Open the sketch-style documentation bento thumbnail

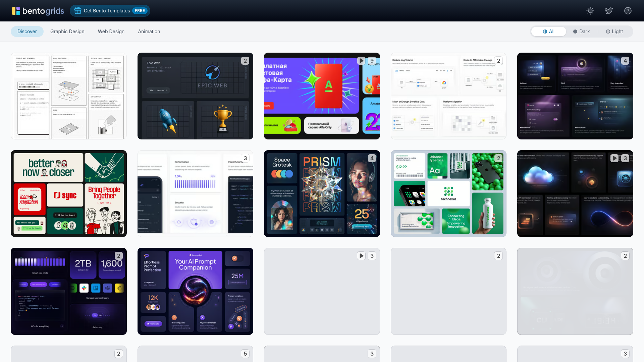coord(69,96)
